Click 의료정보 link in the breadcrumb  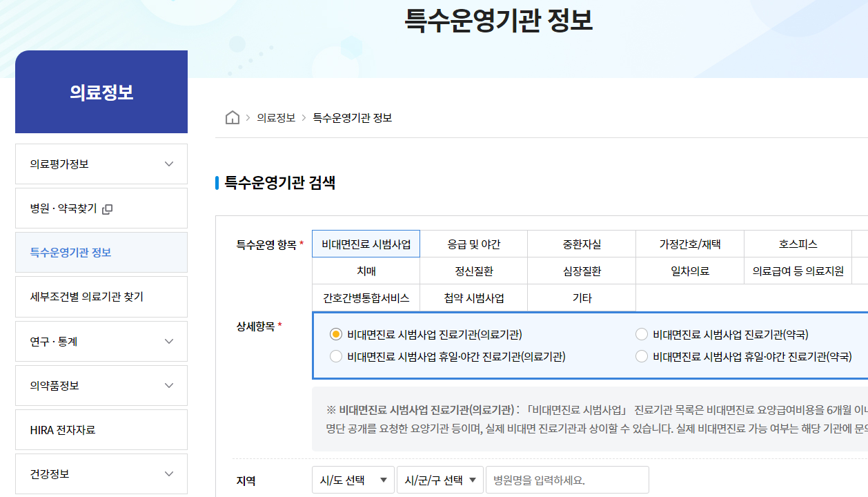tap(276, 118)
